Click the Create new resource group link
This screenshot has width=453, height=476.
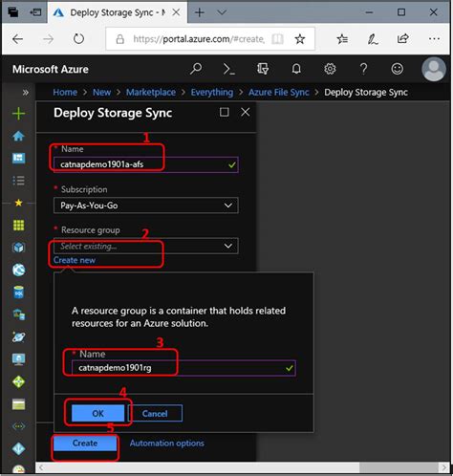point(75,260)
